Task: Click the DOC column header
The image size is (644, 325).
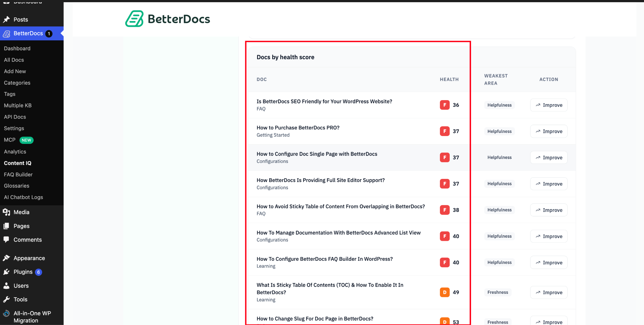Action: (262, 79)
